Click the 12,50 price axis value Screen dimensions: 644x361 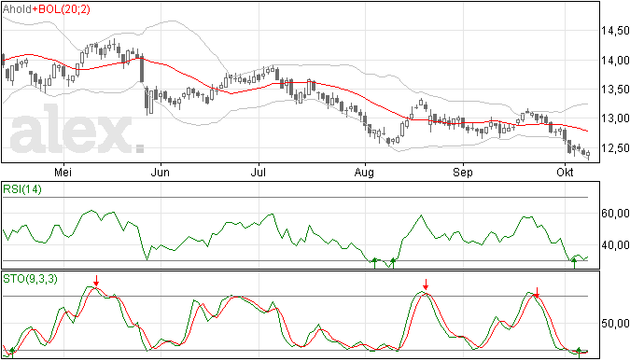pyautogui.click(x=615, y=148)
